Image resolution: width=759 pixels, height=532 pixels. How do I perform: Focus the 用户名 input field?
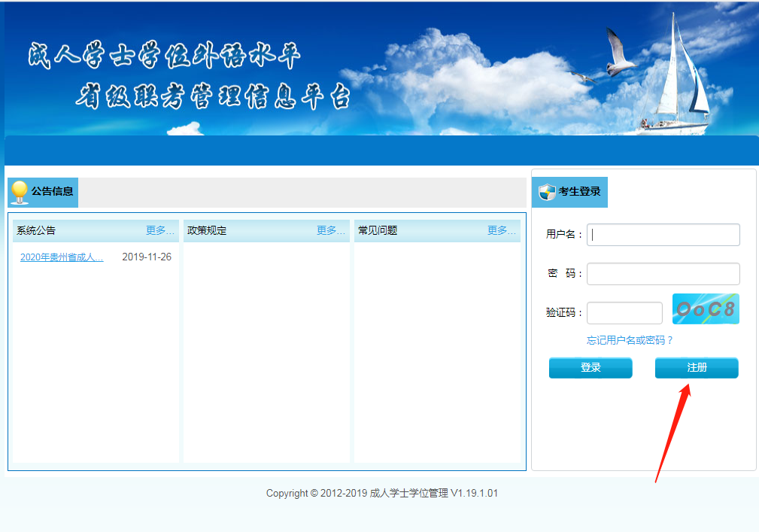(663, 235)
